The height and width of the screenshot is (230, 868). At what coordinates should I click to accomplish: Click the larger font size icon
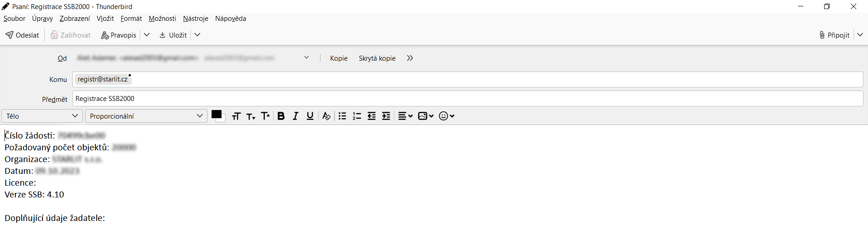coord(265,116)
